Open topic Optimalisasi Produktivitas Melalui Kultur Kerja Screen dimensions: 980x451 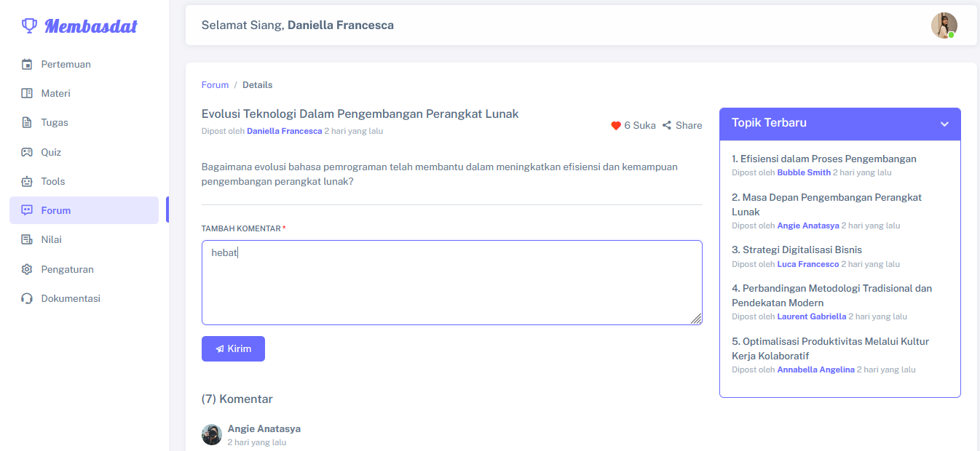coord(830,348)
